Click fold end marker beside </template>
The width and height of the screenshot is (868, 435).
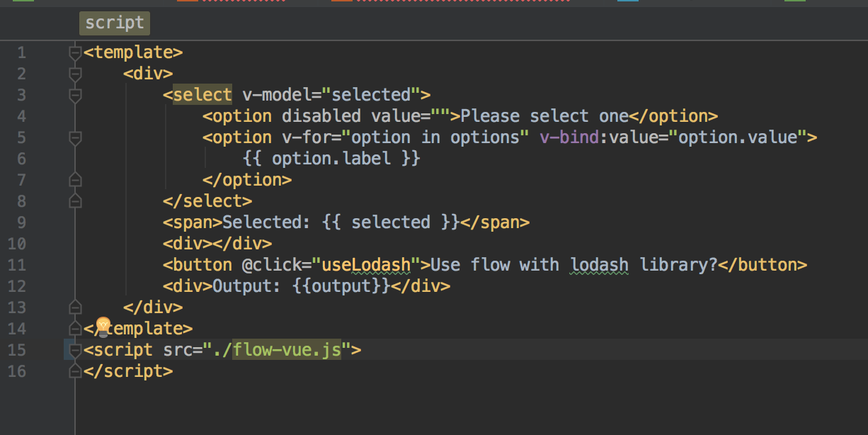[76, 329]
